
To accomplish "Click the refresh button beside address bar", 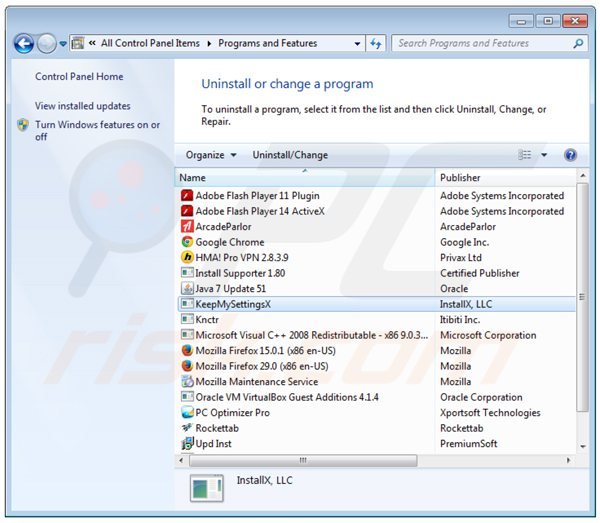I will (x=376, y=44).
